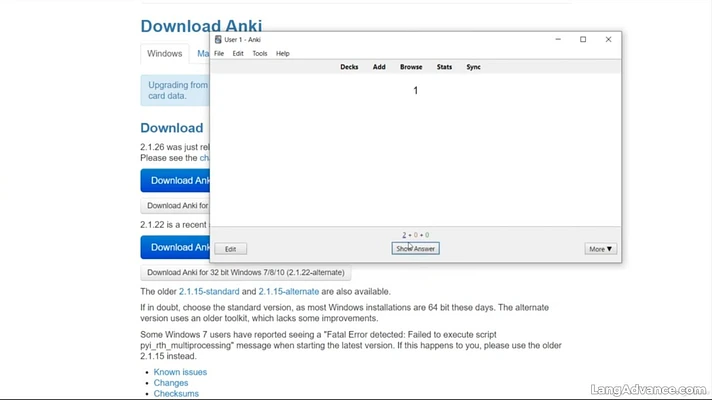Open Stats in the Anki toolbar
The height and width of the screenshot is (400, 712).
coord(444,67)
